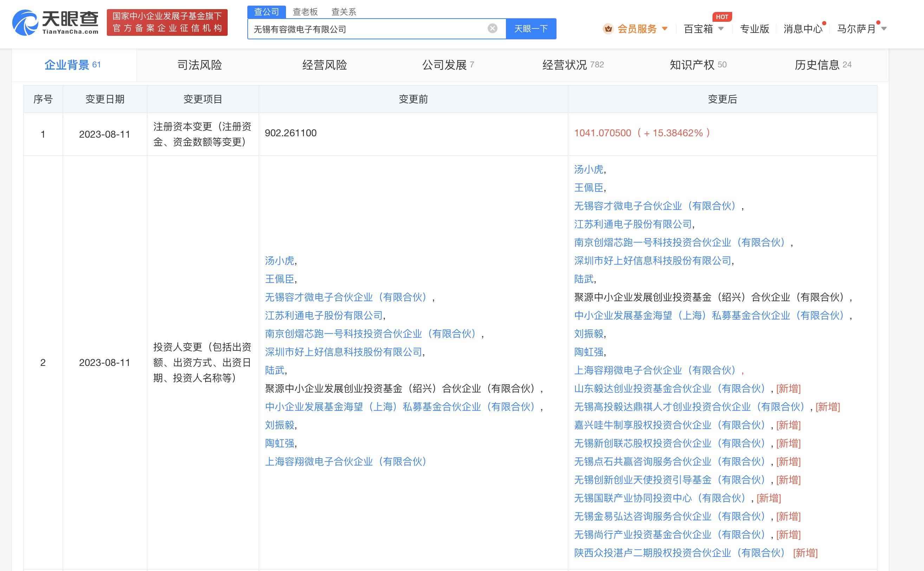Open 陕西众投湛卢二期股权投资 link

point(679,553)
